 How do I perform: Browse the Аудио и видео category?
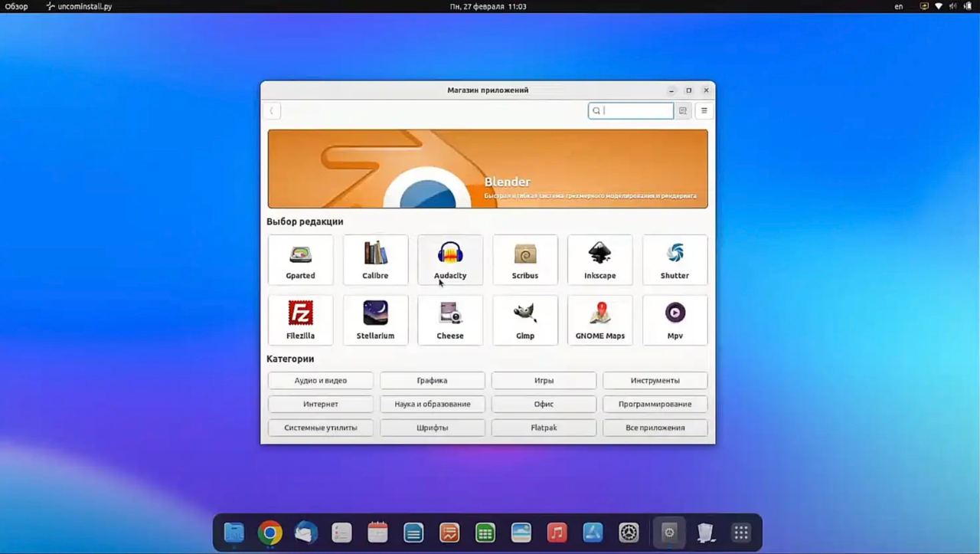321,380
